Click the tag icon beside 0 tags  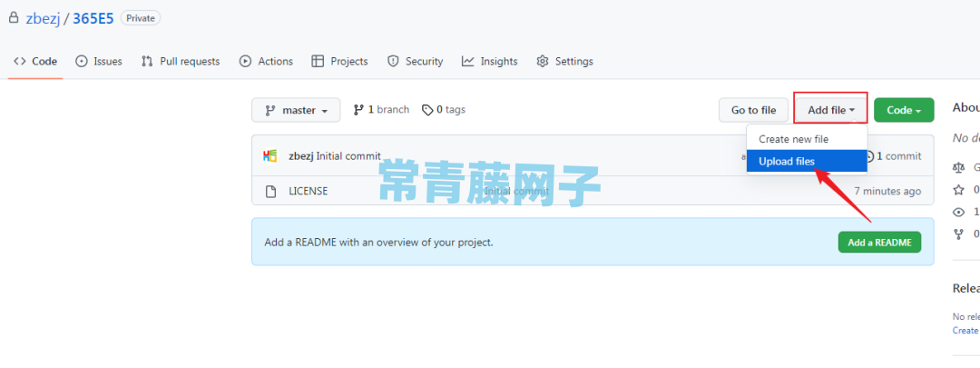tap(427, 110)
